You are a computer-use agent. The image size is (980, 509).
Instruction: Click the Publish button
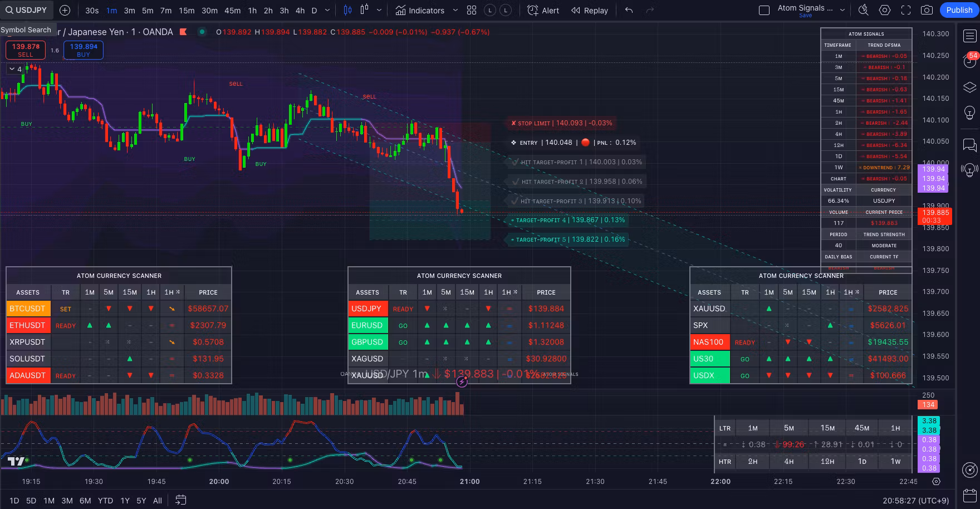(959, 10)
